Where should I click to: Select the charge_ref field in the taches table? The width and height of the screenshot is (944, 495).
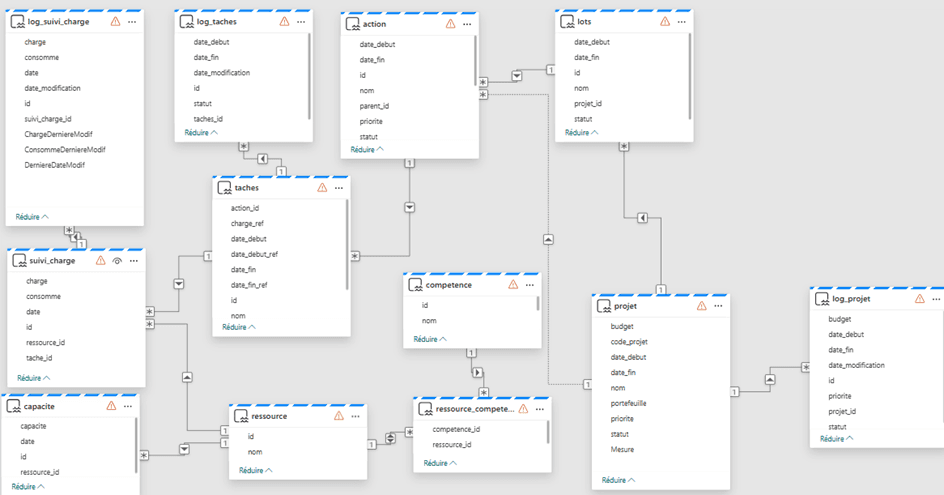247,223
